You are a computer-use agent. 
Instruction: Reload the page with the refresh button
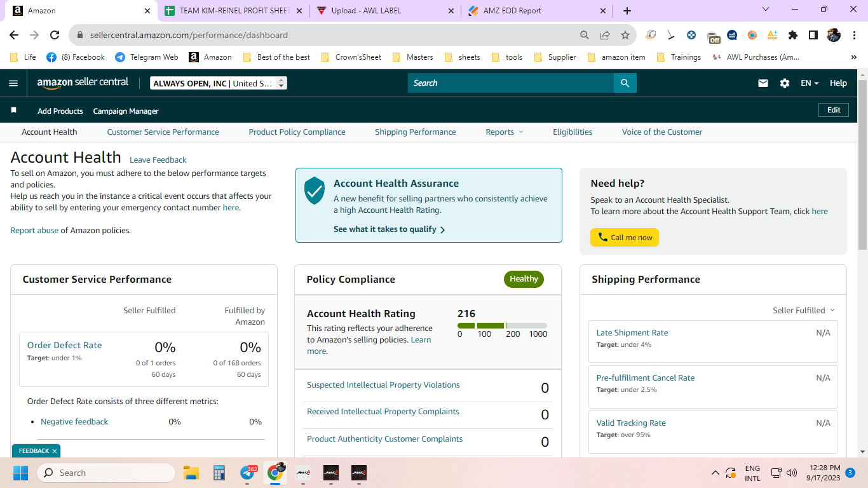coord(55,35)
